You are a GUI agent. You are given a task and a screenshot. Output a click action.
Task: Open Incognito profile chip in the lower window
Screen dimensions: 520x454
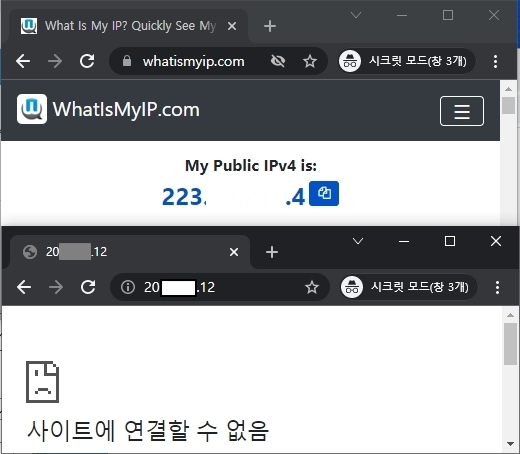pyautogui.click(x=408, y=287)
